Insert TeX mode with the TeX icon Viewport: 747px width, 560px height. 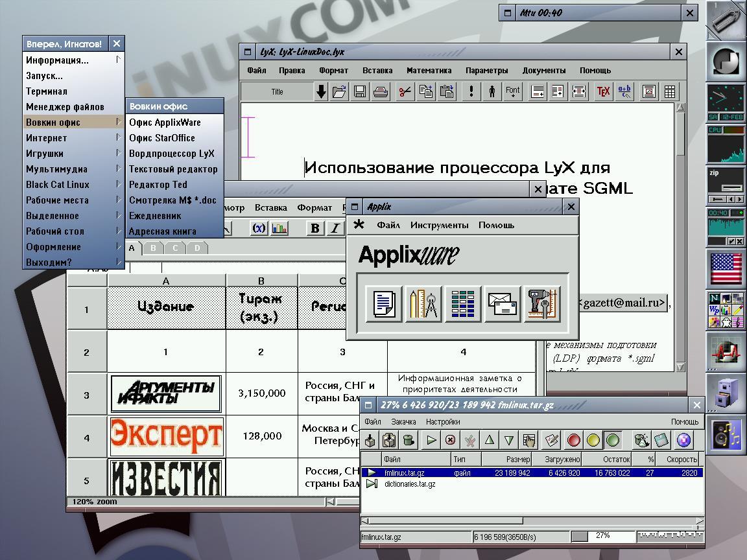603,91
